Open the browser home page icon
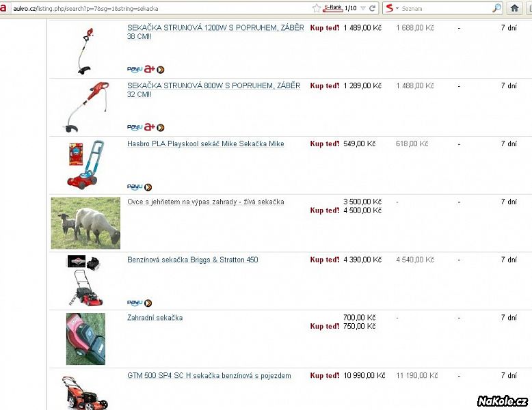532x410 pixels. (514, 8)
